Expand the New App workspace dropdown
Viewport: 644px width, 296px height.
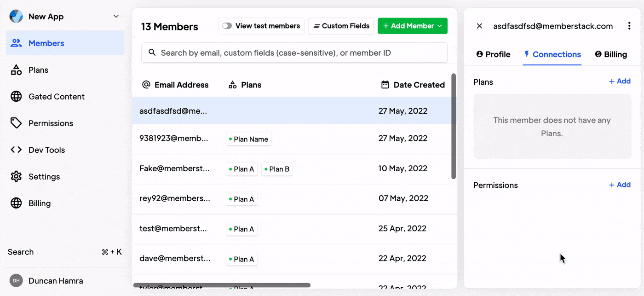(116, 17)
